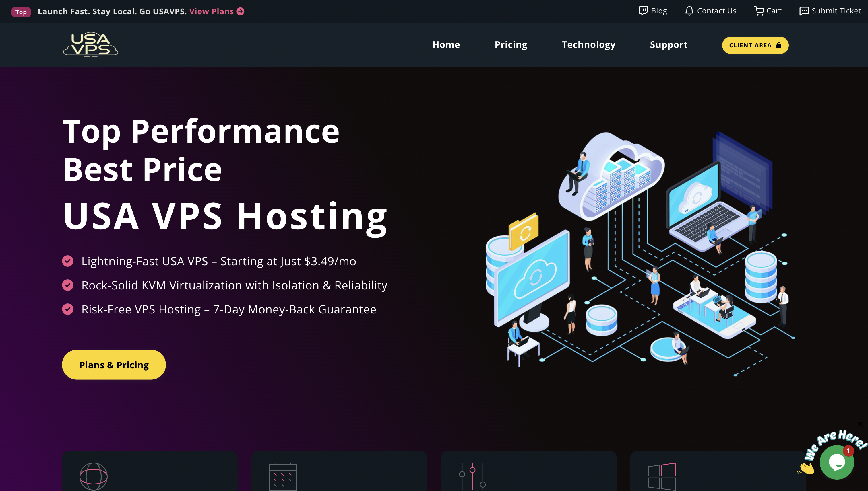Close the We Are Here chat popup
868x491 pixels.
(860, 424)
